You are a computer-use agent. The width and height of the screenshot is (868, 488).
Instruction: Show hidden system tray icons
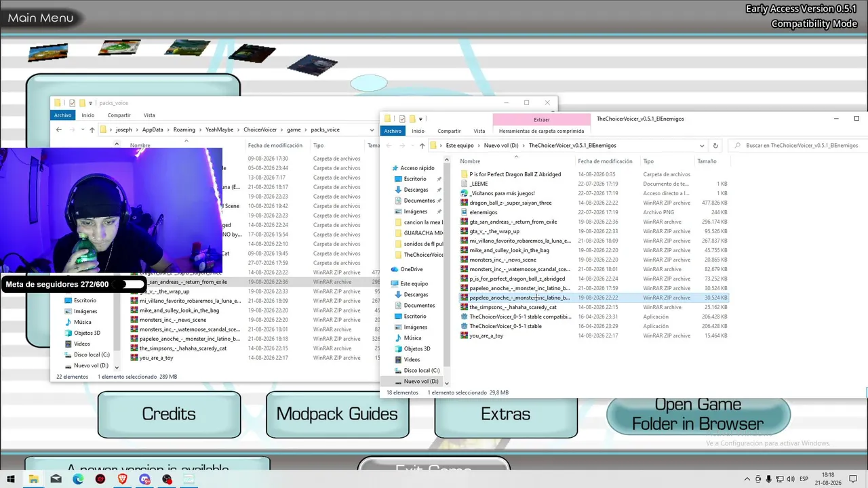(747, 479)
